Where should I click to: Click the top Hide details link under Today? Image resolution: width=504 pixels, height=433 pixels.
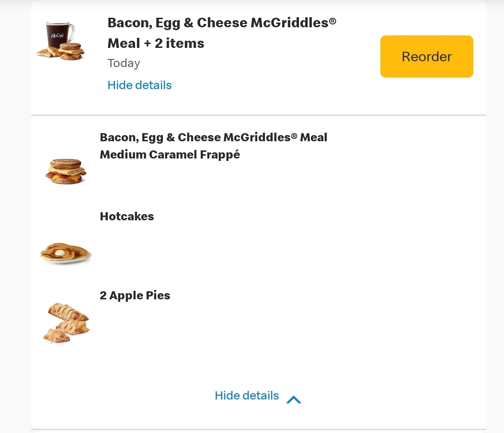point(139,85)
